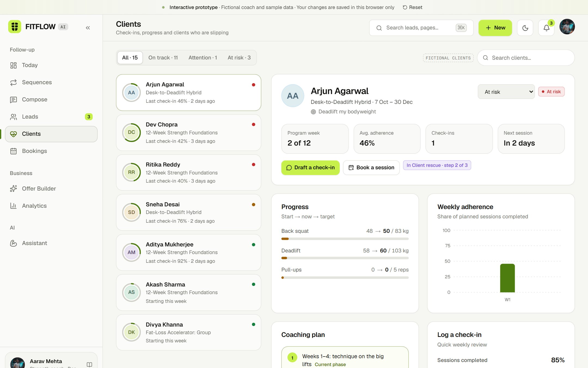Open profile avatar in top bar
This screenshot has height=368, width=588.
point(567,27)
